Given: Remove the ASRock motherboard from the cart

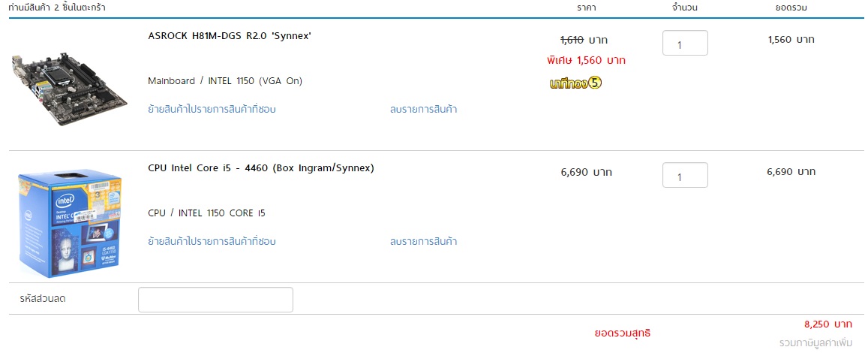Looking at the screenshot, I should tap(423, 109).
